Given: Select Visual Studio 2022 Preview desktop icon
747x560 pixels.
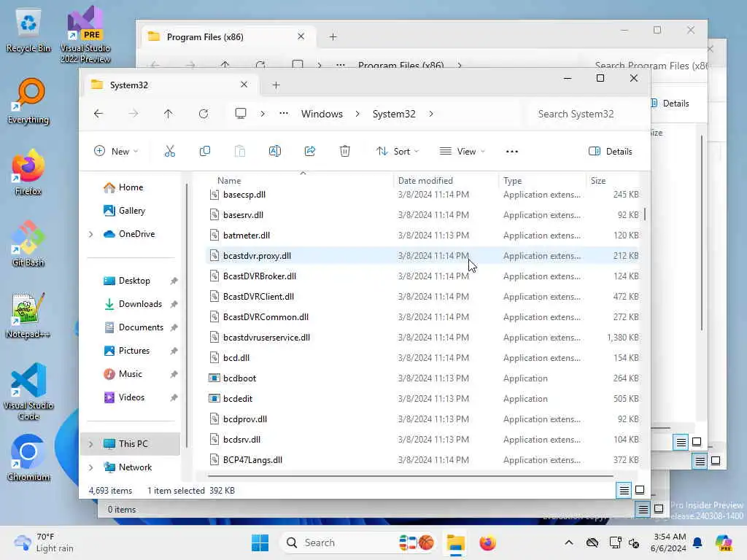Looking at the screenshot, I should pyautogui.click(x=85, y=35).
